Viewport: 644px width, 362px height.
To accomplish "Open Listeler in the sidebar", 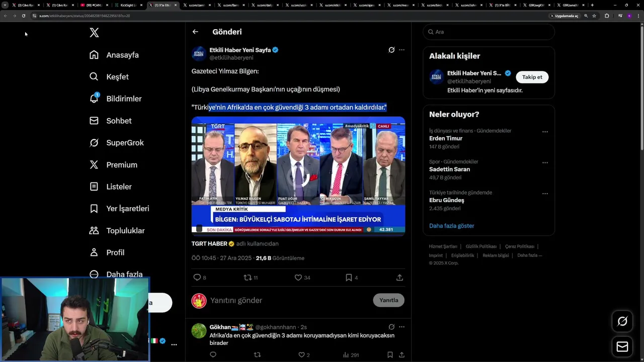I will pos(110,187).
